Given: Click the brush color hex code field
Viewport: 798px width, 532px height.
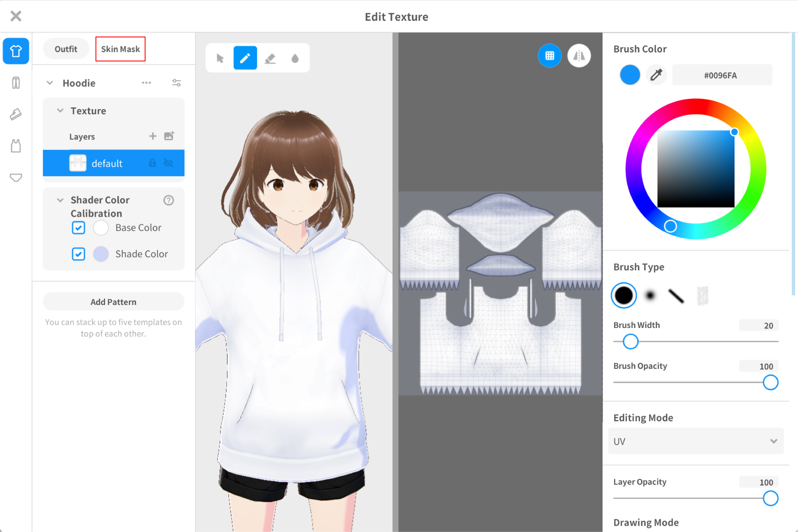Looking at the screenshot, I should 721,75.
